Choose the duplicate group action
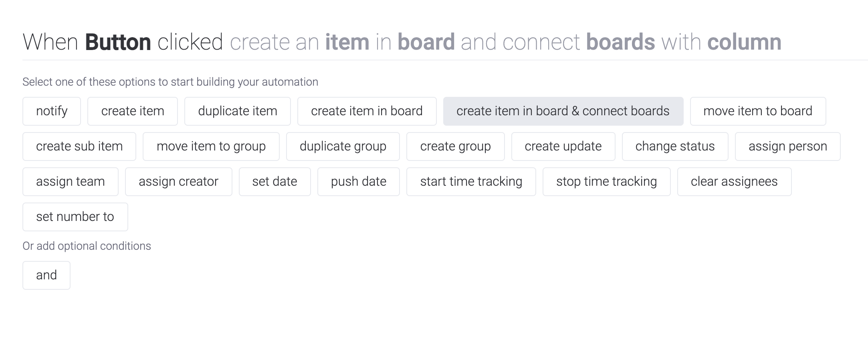Screen dimensions: 868x337 (343, 146)
